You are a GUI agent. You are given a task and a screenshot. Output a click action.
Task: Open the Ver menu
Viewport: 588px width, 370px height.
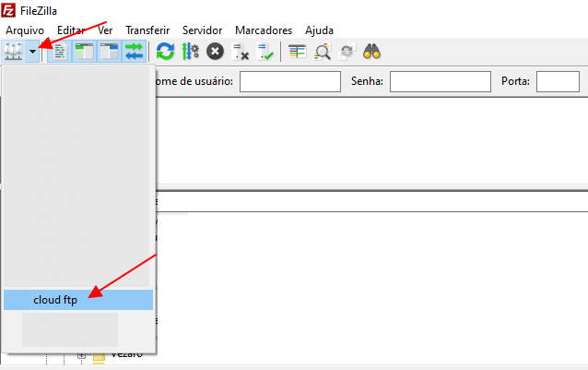[x=105, y=30]
